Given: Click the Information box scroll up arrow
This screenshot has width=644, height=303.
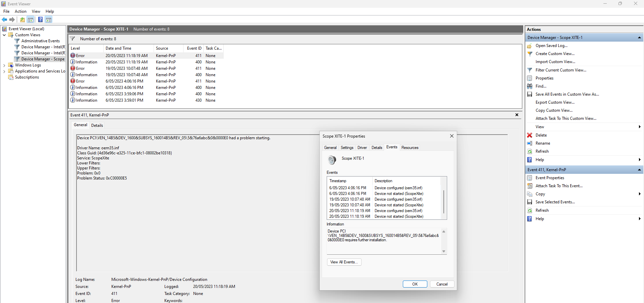Looking at the screenshot, I should [x=444, y=232].
